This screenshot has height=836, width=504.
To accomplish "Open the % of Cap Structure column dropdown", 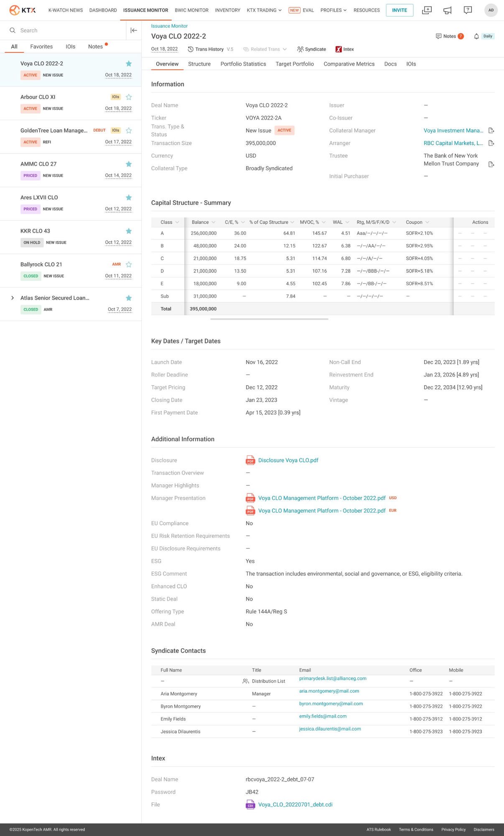I will [x=292, y=222].
